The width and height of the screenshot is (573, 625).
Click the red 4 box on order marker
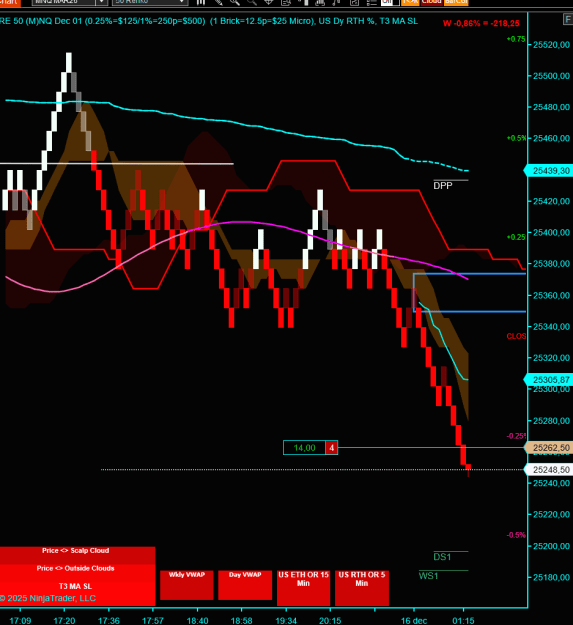tap(332, 448)
